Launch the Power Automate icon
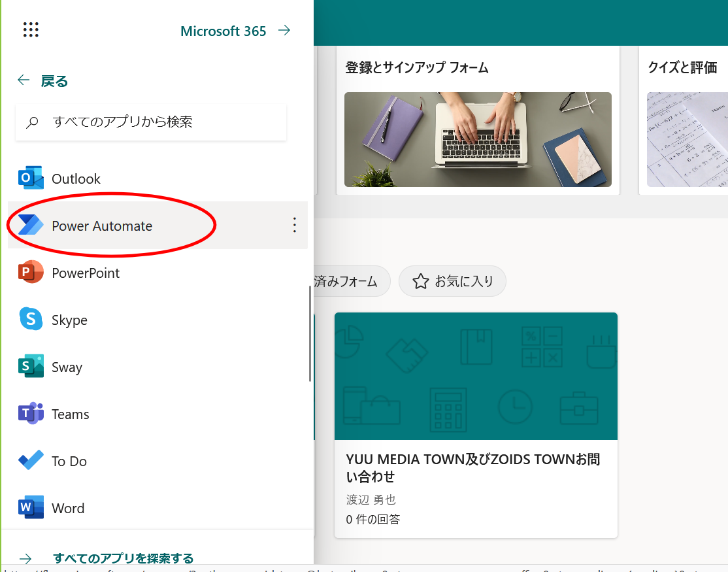 pos(31,225)
